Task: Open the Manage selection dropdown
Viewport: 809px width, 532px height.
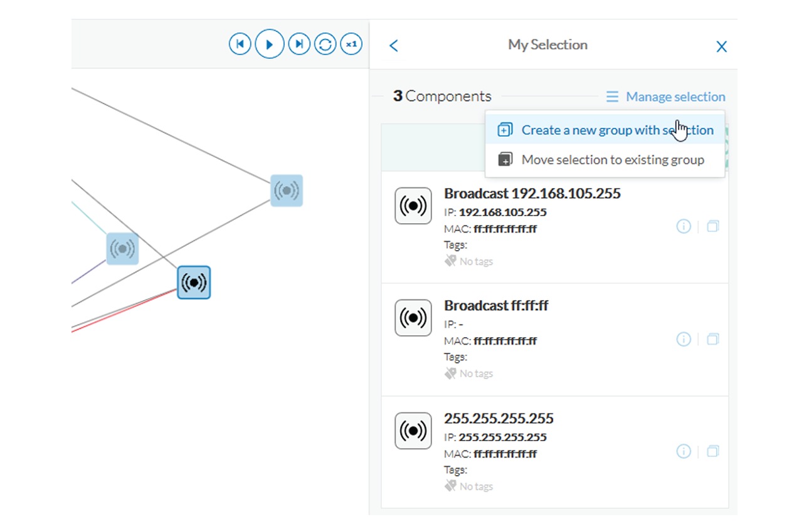Action: (666, 97)
